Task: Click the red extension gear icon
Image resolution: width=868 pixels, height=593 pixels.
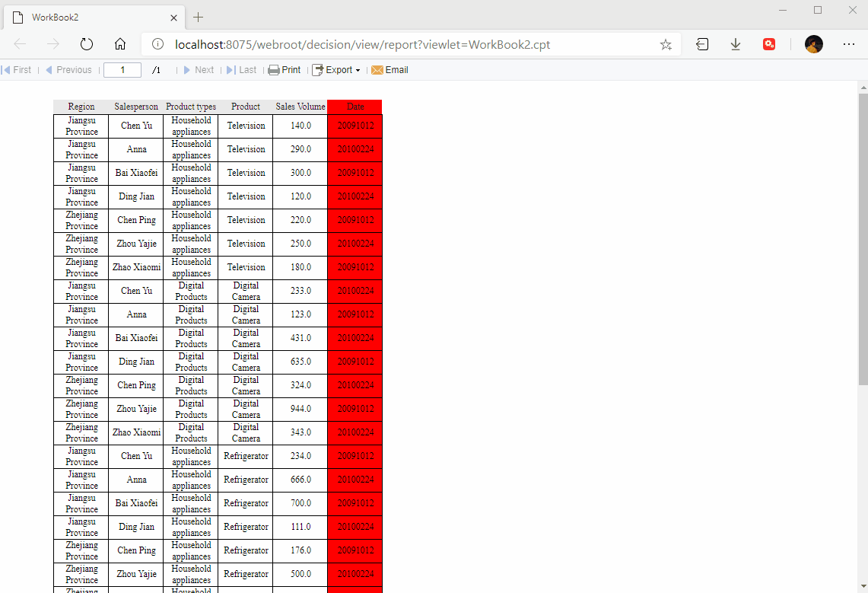Action: [769, 44]
